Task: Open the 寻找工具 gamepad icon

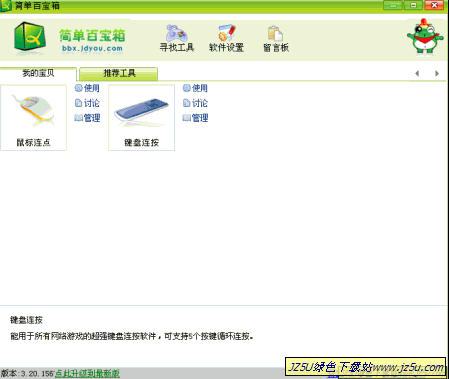Action: click(177, 38)
